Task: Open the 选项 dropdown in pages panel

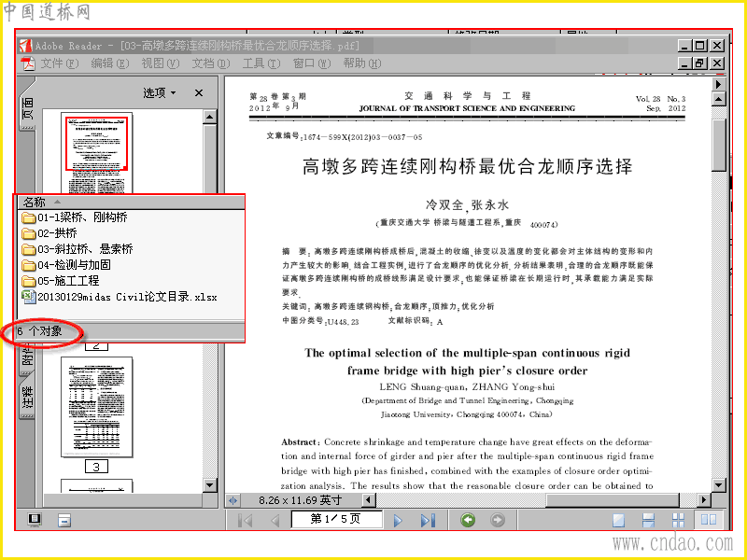Action: (160, 92)
